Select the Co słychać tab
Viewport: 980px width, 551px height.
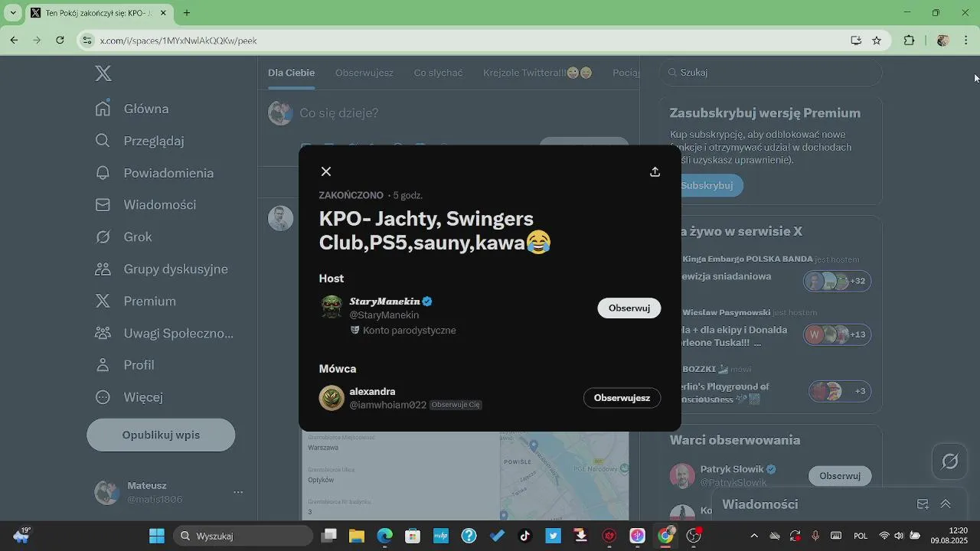click(438, 73)
